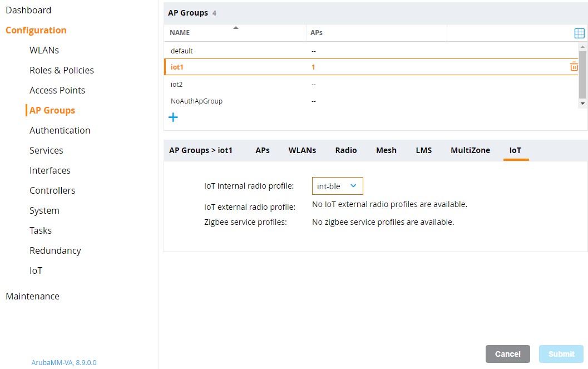The image size is (588, 369).
Task: Switch to the Mesh tab
Action: point(386,150)
